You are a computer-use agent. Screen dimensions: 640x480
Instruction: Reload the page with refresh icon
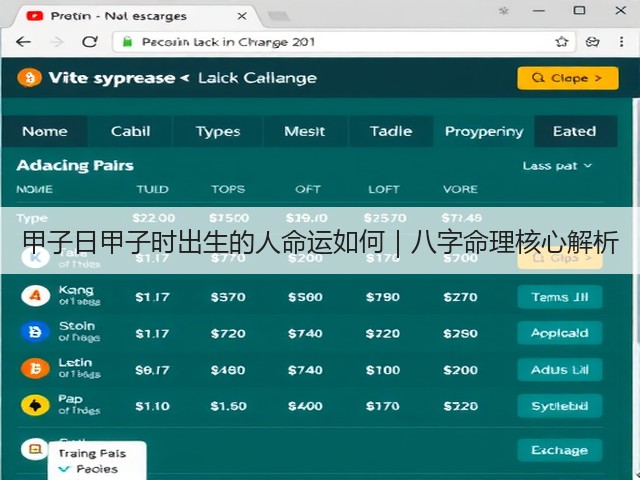click(90, 42)
